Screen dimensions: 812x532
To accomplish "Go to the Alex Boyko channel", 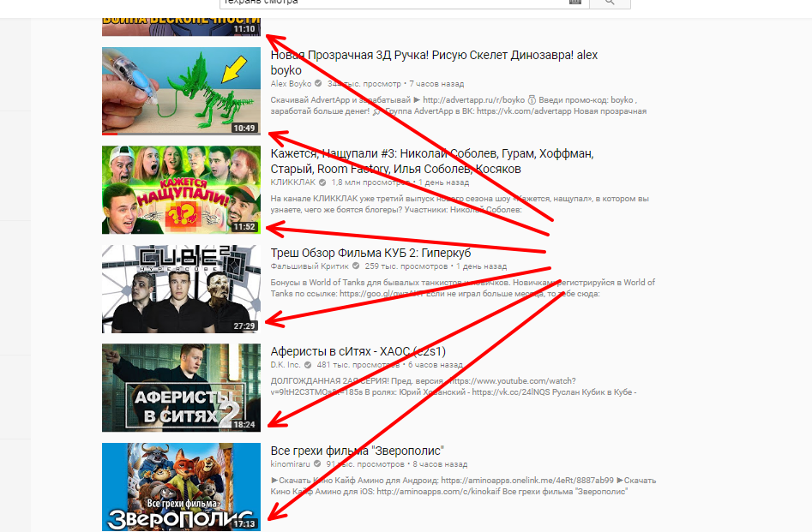I will tap(291, 83).
